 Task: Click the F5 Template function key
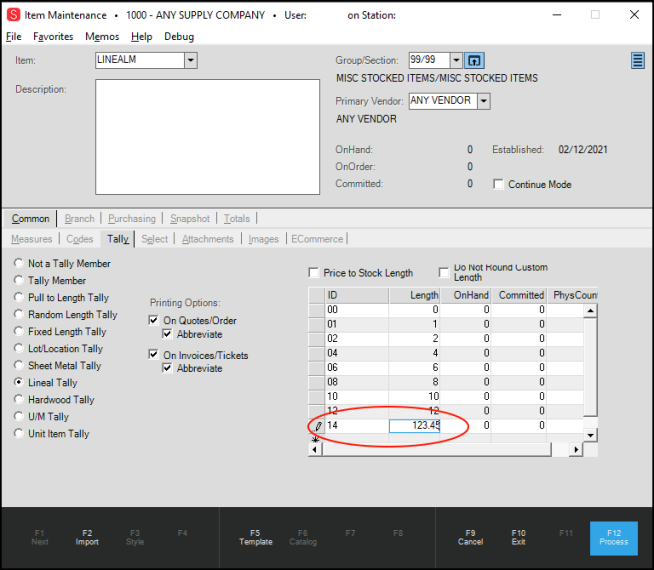pos(255,537)
